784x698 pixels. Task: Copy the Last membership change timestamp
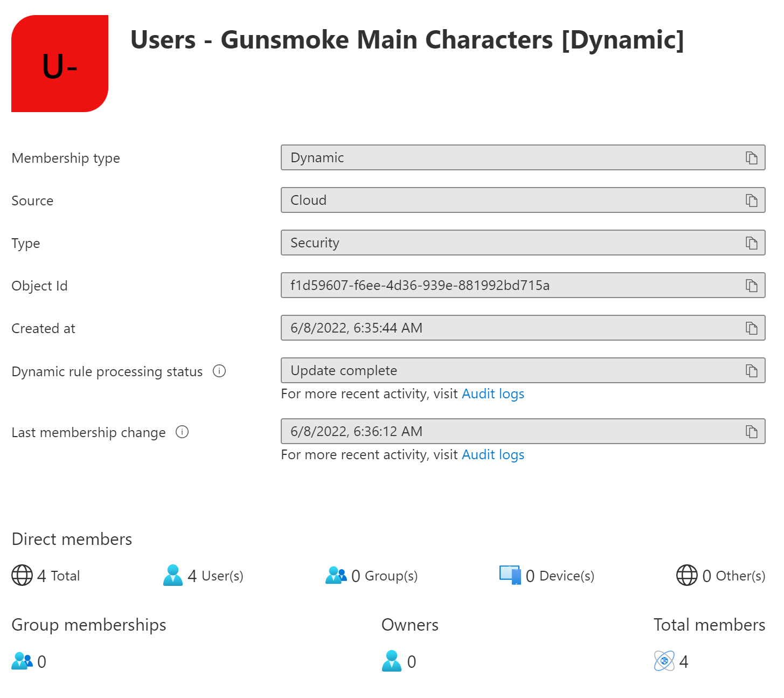(752, 431)
